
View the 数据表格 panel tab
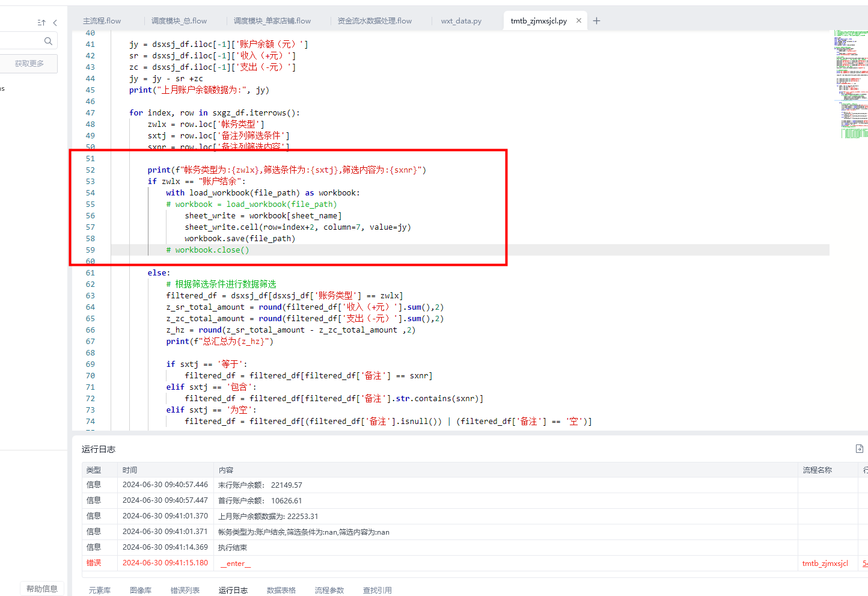pyautogui.click(x=281, y=590)
